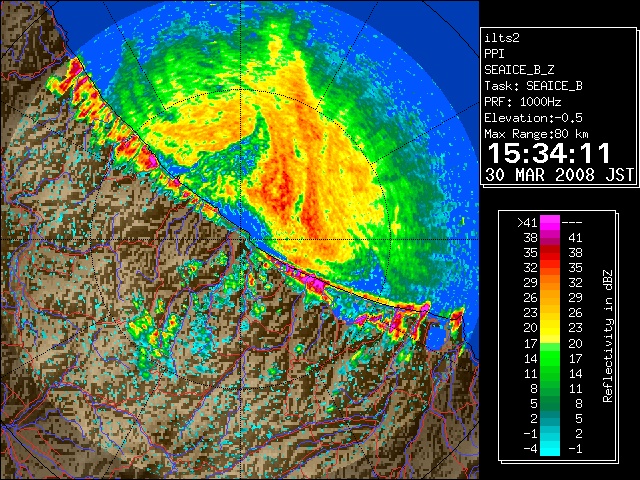
Task: Click the PPI scan type text
Action: [x=494, y=54]
